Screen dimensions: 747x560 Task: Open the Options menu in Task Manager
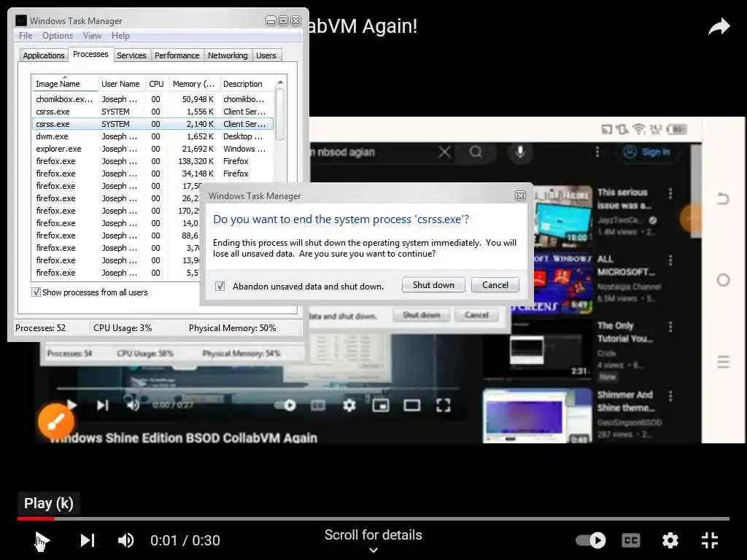point(58,36)
